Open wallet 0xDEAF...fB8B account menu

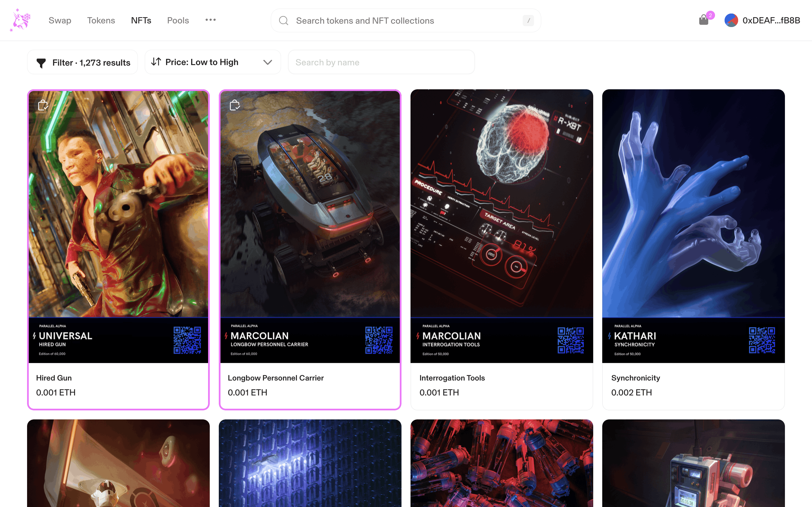(x=771, y=21)
